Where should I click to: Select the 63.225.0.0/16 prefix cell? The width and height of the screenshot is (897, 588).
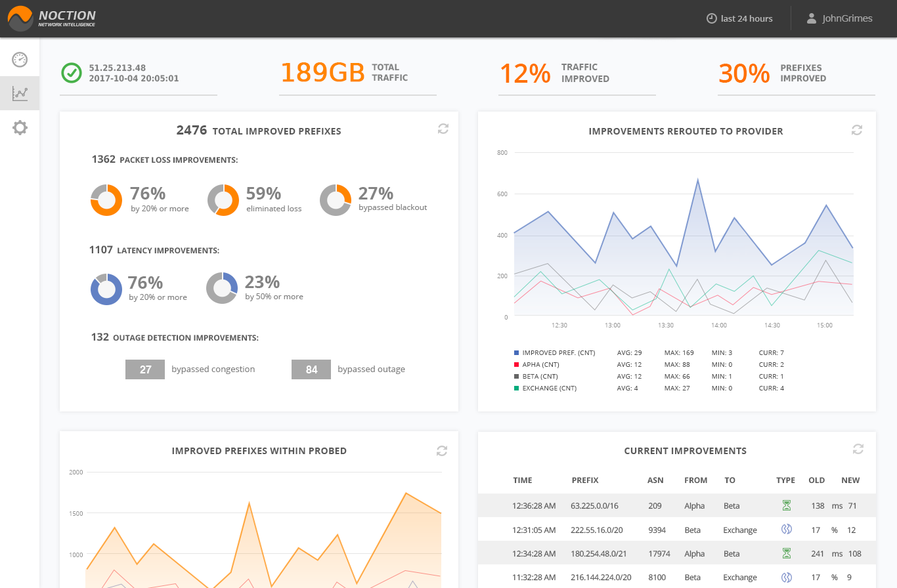594,506
